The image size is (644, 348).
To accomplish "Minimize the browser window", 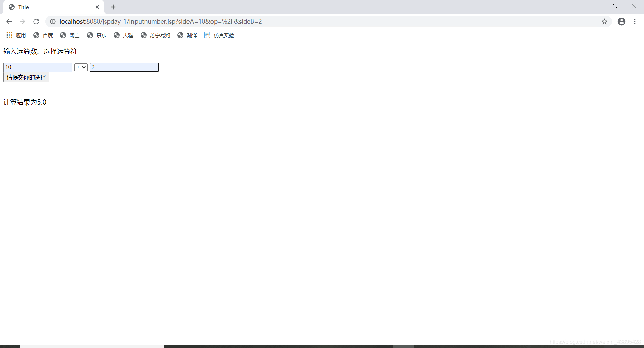I will pos(596,6).
